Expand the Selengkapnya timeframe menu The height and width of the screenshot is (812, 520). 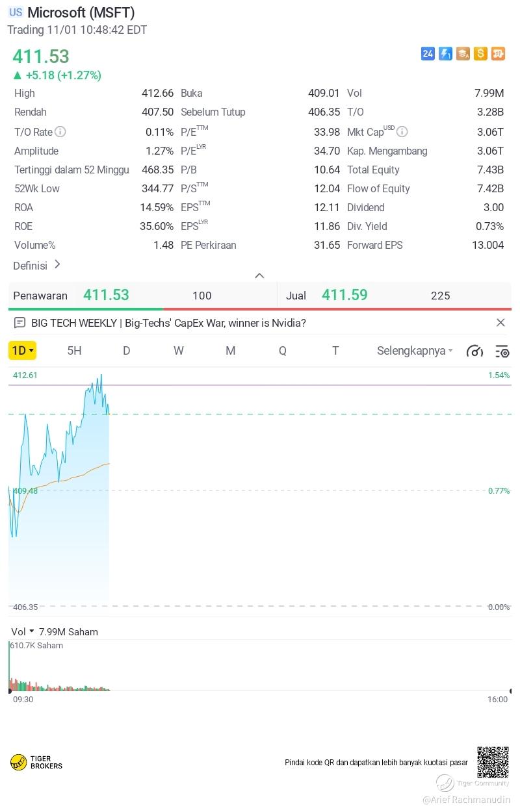(x=415, y=351)
